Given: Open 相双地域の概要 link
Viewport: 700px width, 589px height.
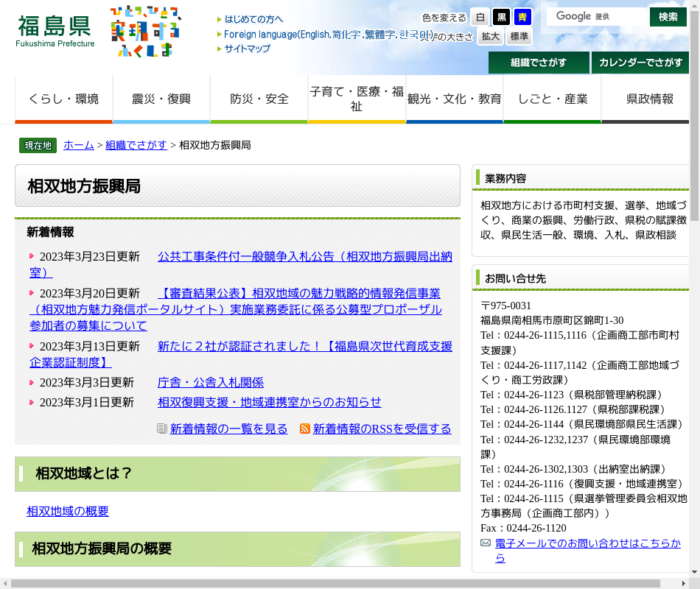Looking at the screenshot, I should (x=68, y=512).
